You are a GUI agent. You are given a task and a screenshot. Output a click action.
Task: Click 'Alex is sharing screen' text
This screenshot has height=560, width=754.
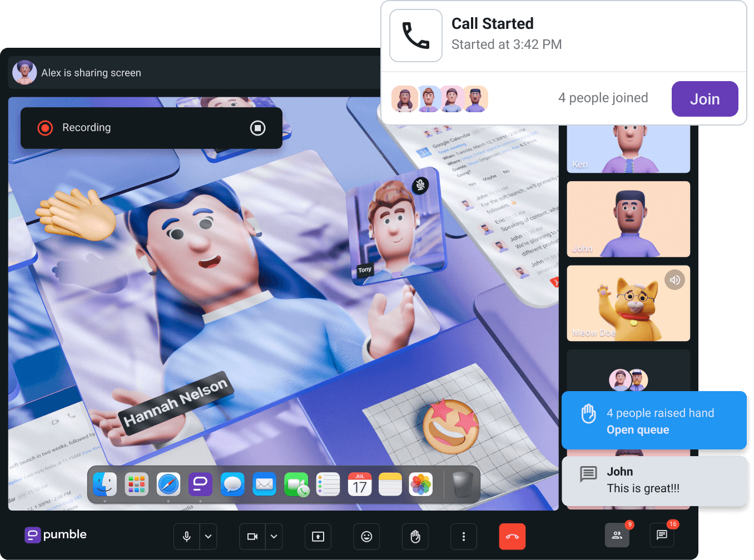[91, 73]
